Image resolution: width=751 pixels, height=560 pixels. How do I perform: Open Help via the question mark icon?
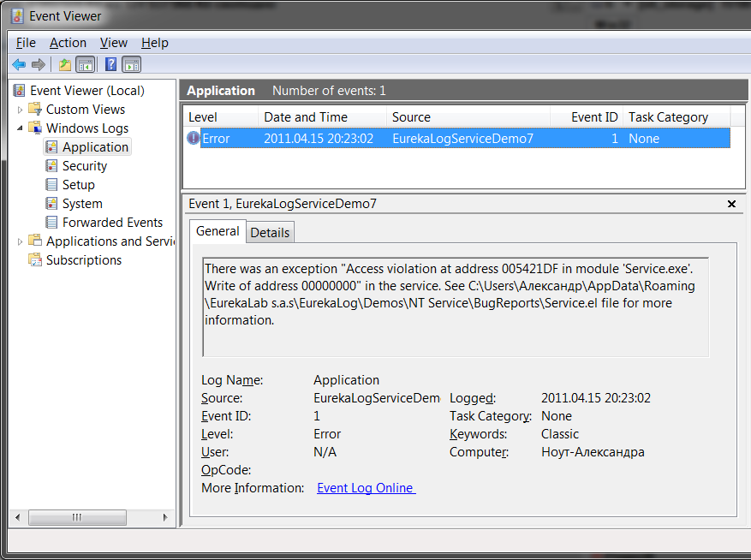[x=110, y=64]
